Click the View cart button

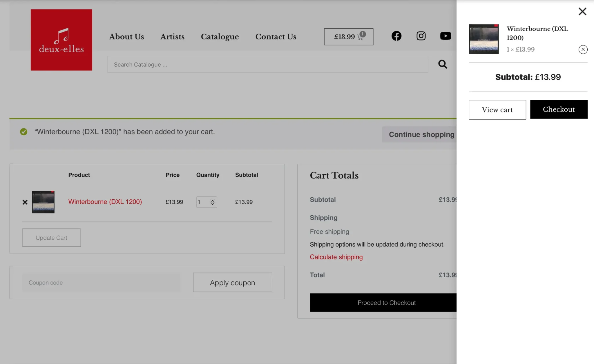point(497,110)
